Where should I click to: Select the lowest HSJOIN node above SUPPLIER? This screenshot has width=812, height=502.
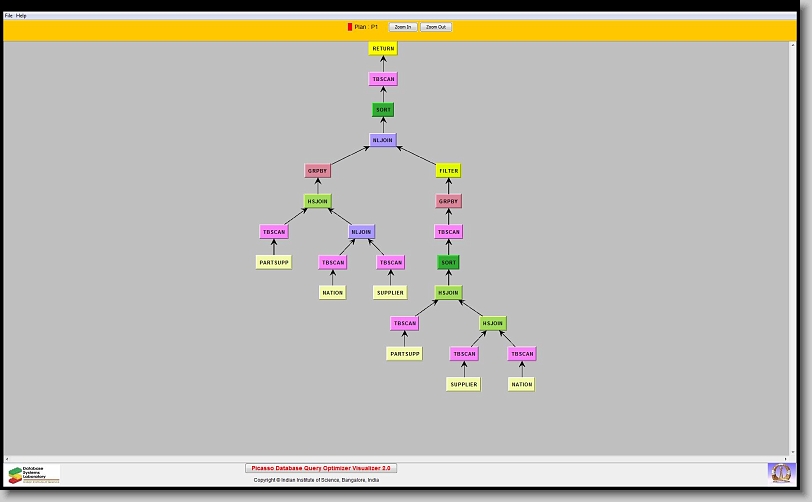pyautogui.click(x=492, y=323)
